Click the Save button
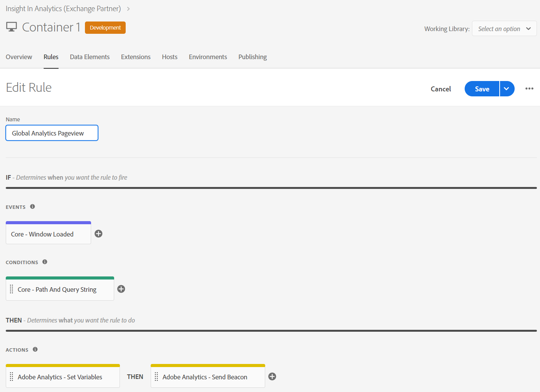The image size is (540, 392). 482,89
